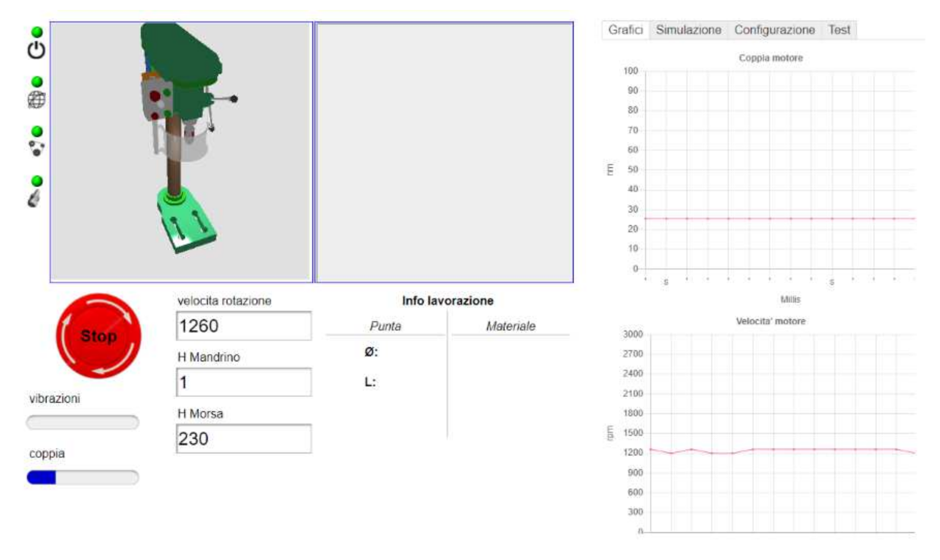
Task: Click the belt pulley icon
Action: tap(36, 149)
